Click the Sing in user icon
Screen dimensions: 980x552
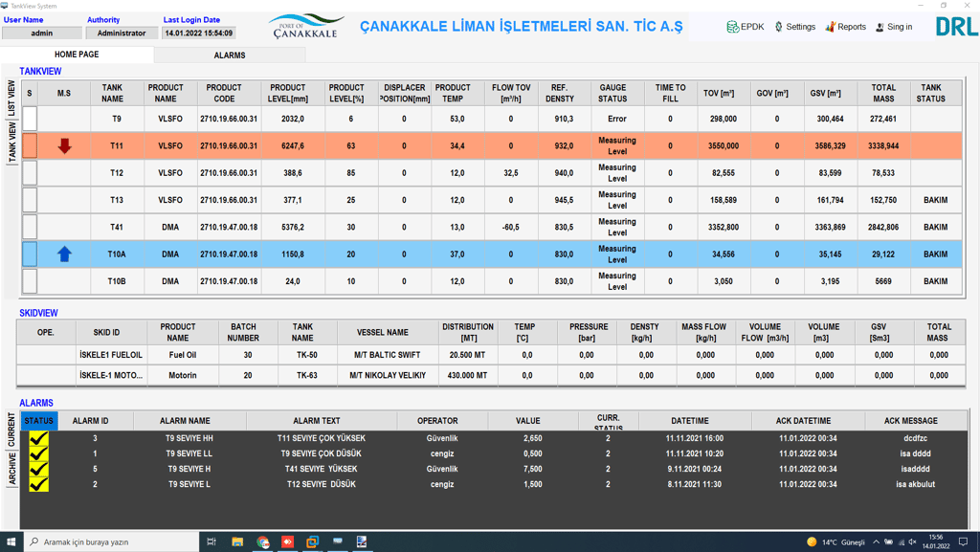[x=880, y=27]
